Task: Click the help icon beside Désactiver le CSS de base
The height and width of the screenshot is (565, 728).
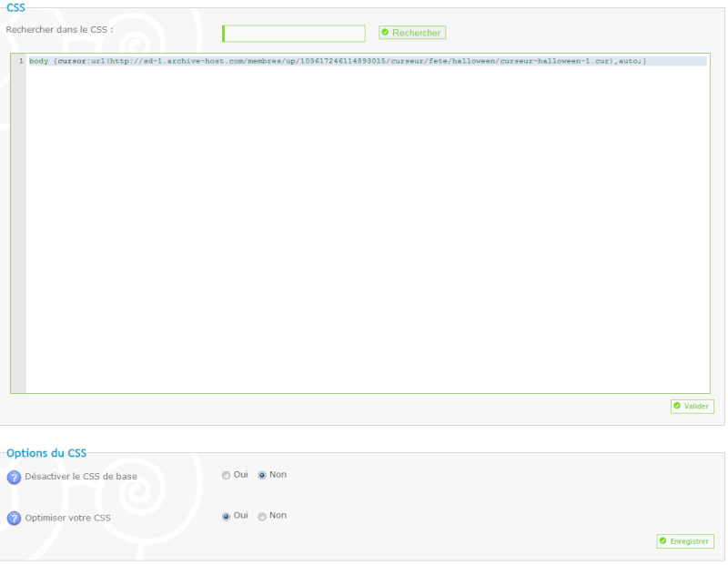Action: pos(14,477)
